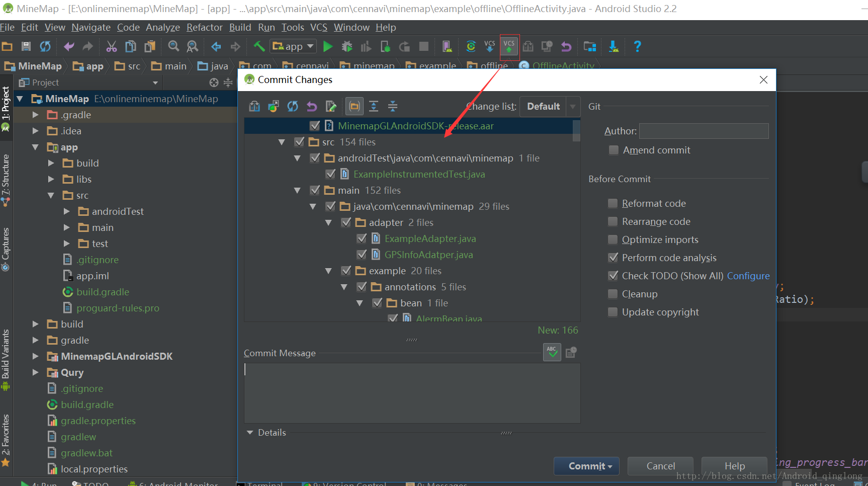Viewport: 868px width, 486px height.
Task: Toggle Group by Directory icon
Action: pyautogui.click(x=355, y=106)
